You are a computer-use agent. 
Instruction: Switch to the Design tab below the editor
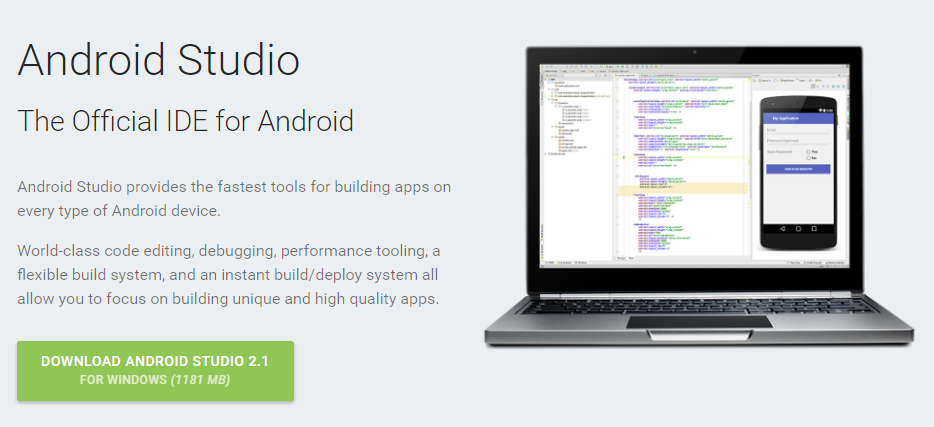621,258
